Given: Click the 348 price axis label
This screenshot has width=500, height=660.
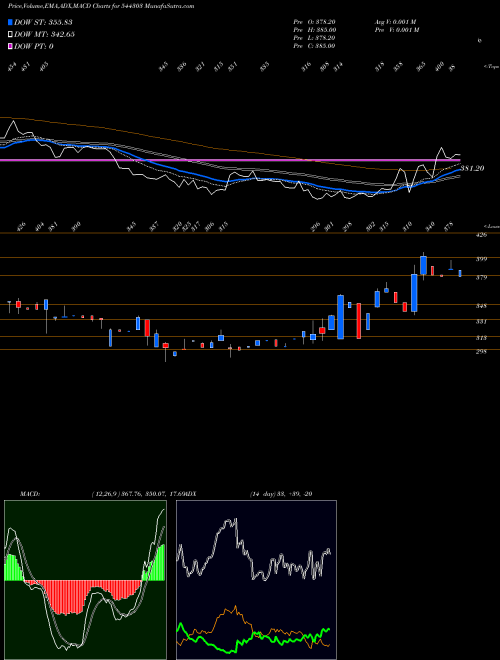Looking at the screenshot, I should coord(481,306).
